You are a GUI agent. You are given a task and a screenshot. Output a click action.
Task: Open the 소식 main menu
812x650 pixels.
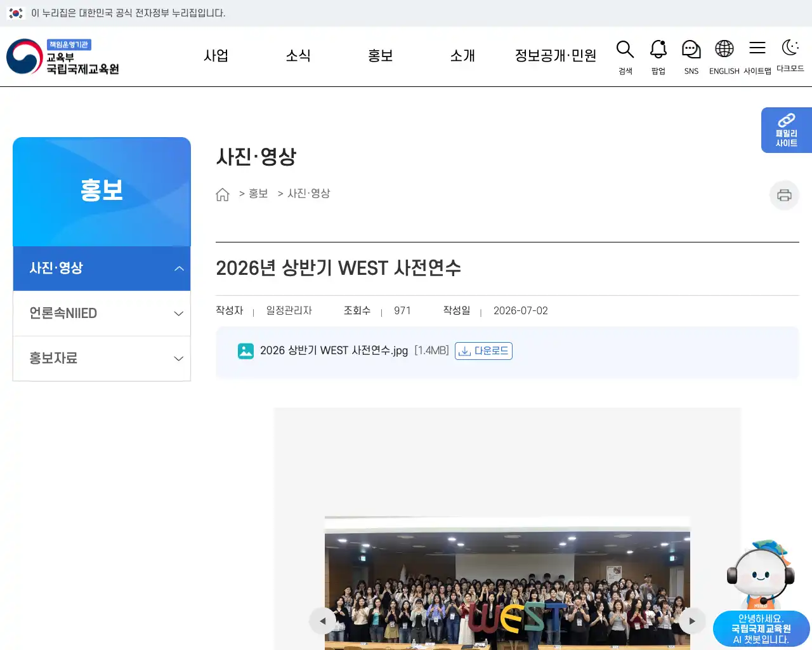(x=298, y=56)
